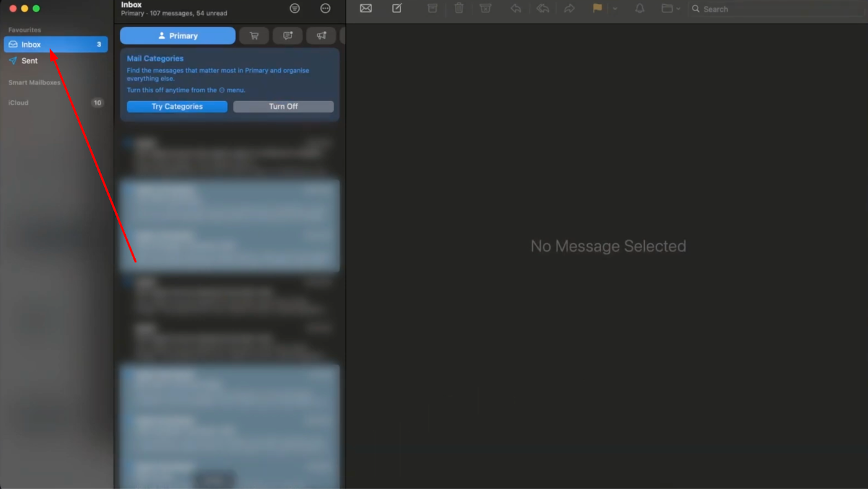Click the Try Categories button
868x489 pixels.
177,107
